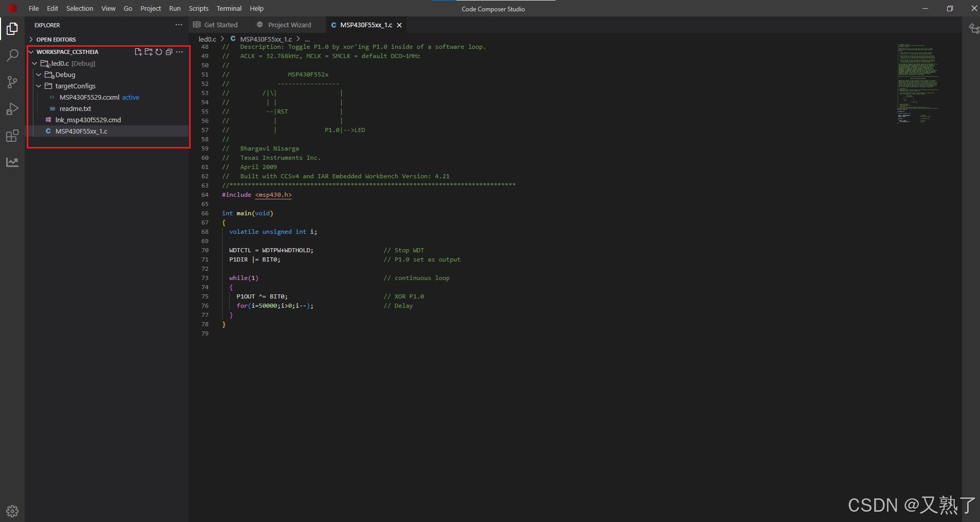Expand the Open Editors section
Viewport: 980px width, 522px height.
(31, 39)
